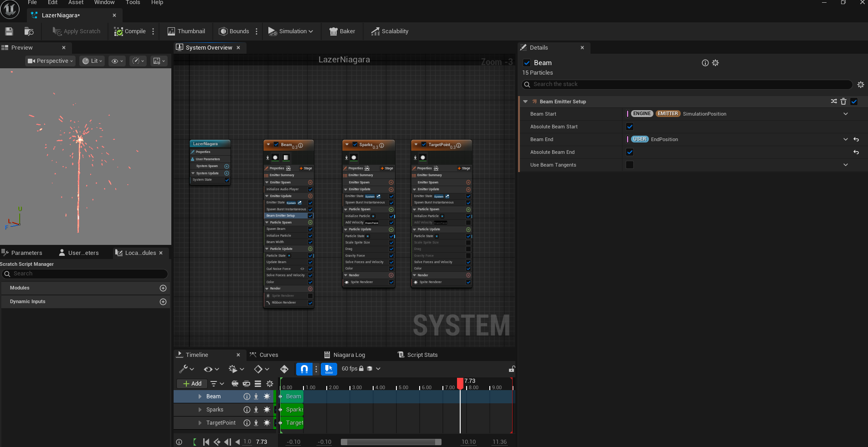This screenshot has width=868, height=447.
Task: Generate a Thumbnail from toolbar
Action: (x=186, y=31)
